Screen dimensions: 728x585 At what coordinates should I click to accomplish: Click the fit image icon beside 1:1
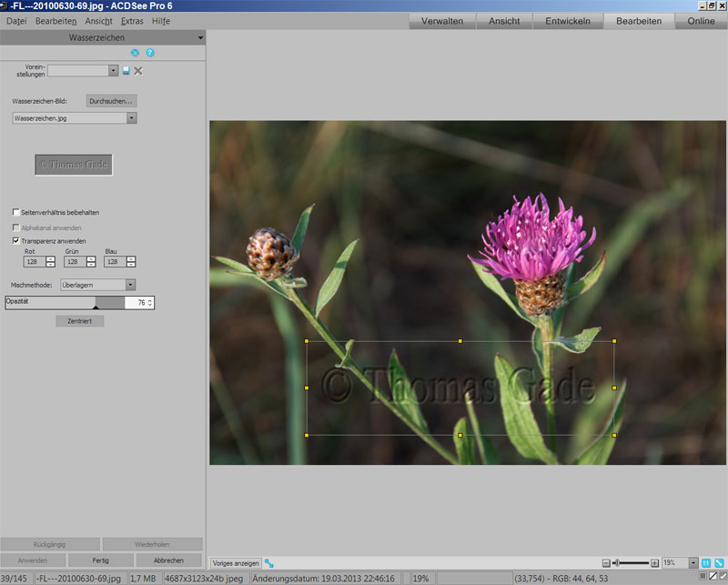720,563
